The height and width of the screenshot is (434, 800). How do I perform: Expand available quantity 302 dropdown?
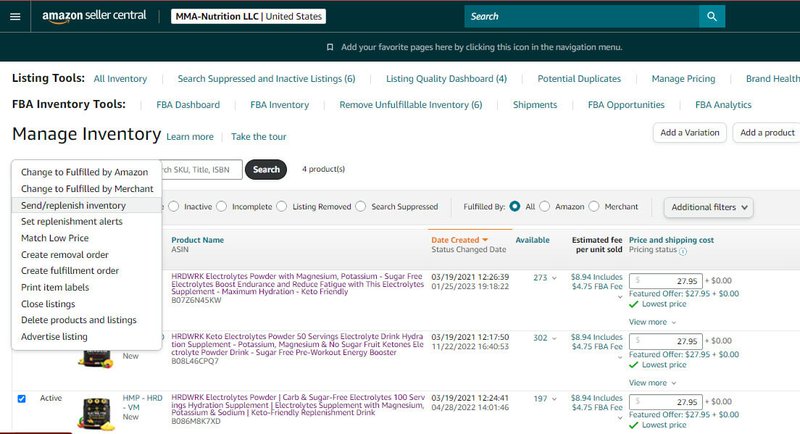pos(554,338)
